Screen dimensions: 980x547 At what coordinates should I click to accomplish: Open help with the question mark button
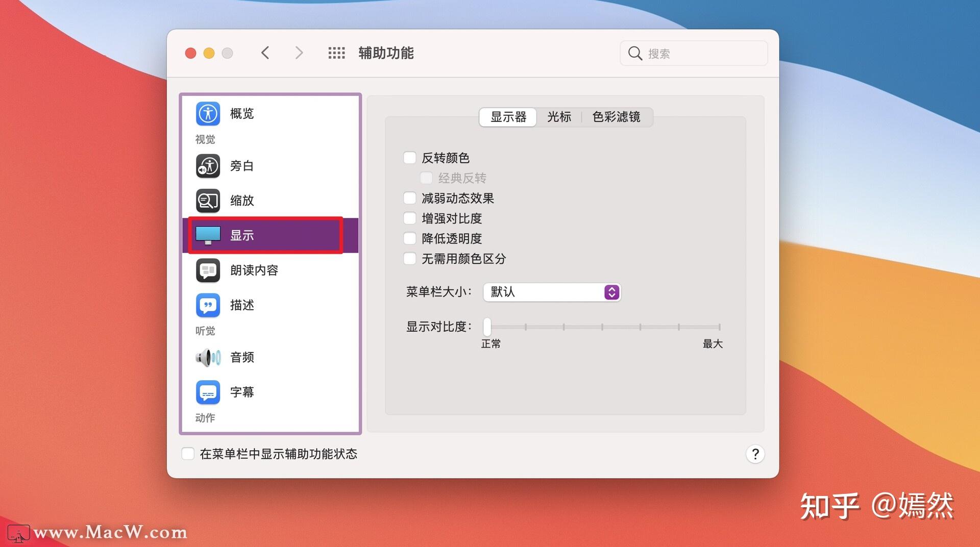[x=755, y=454]
